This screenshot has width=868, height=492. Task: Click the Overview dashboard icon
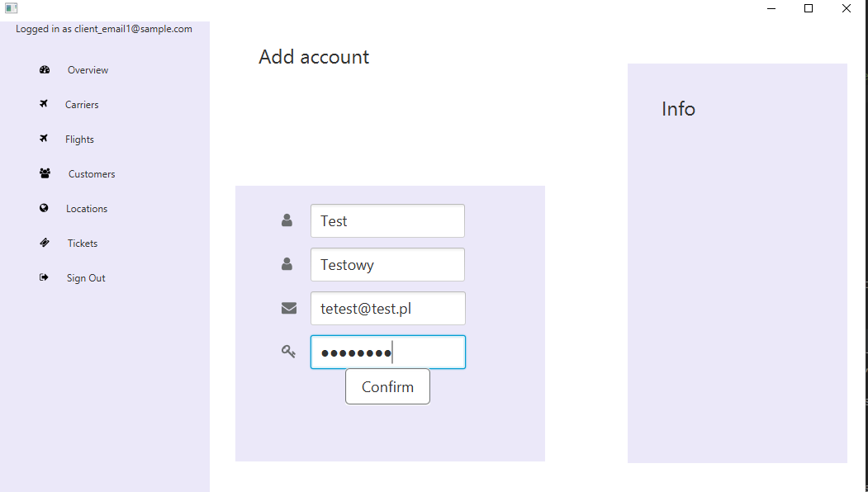(45, 70)
